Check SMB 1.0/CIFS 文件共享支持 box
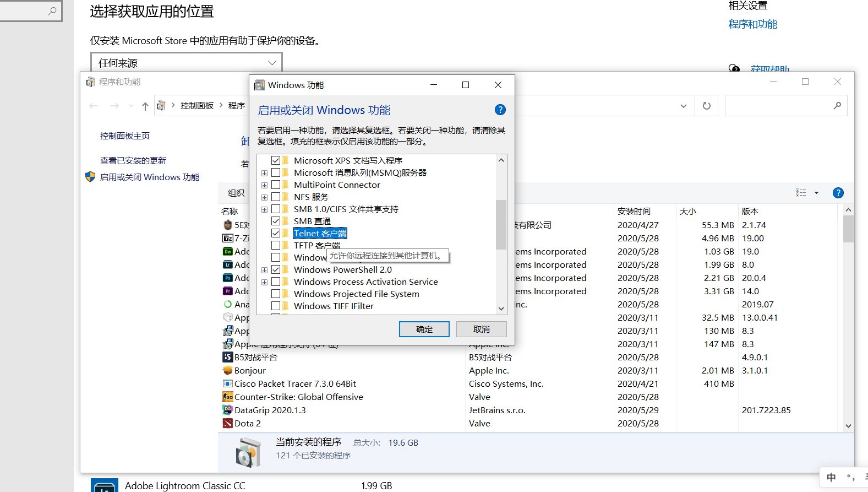This screenshot has height=492, width=868. point(276,209)
